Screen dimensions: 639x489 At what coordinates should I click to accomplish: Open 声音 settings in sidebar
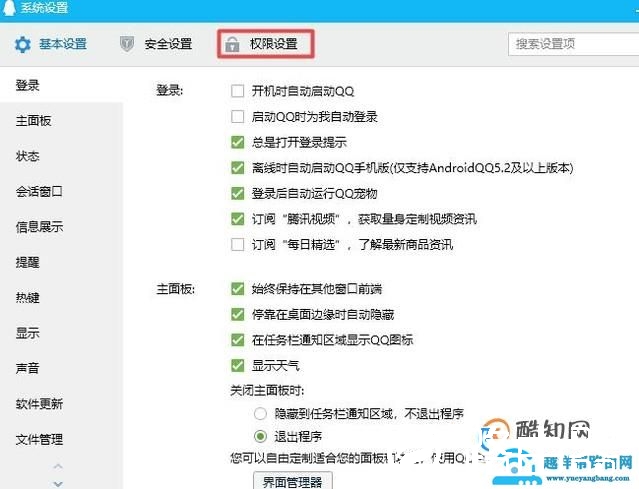(x=28, y=369)
